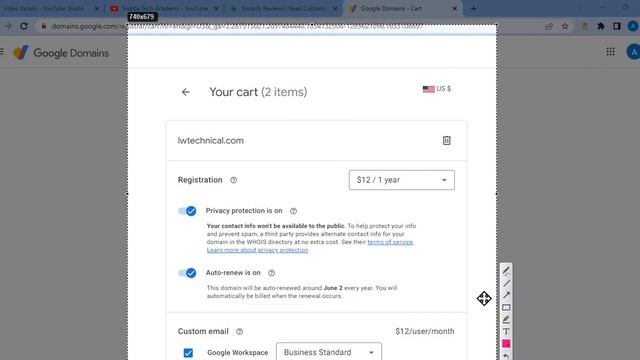Pick the pink annotation color swatch
This screenshot has height=360, width=640.
click(506, 344)
